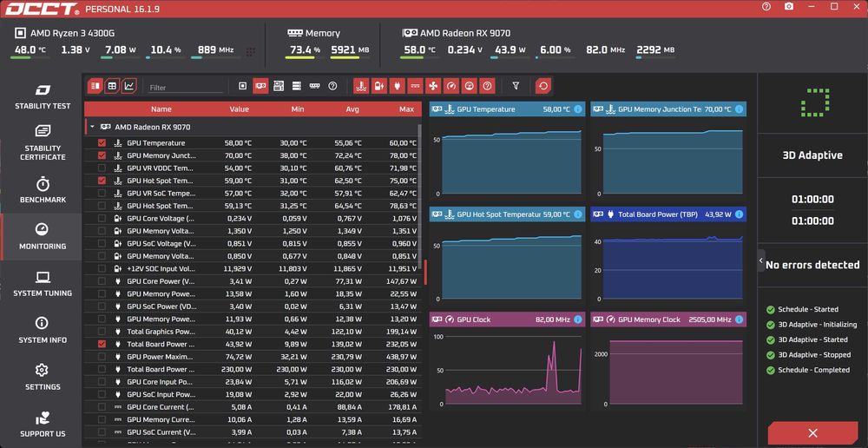Check the GPU Power Maximum checkbox
This screenshot has height=448, width=868.
click(x=102, y=357)
